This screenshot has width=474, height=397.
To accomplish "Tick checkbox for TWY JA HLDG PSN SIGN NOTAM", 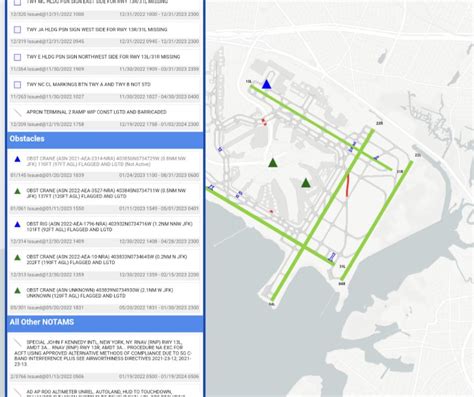I will pyautogui.click(x=18, y=30).
